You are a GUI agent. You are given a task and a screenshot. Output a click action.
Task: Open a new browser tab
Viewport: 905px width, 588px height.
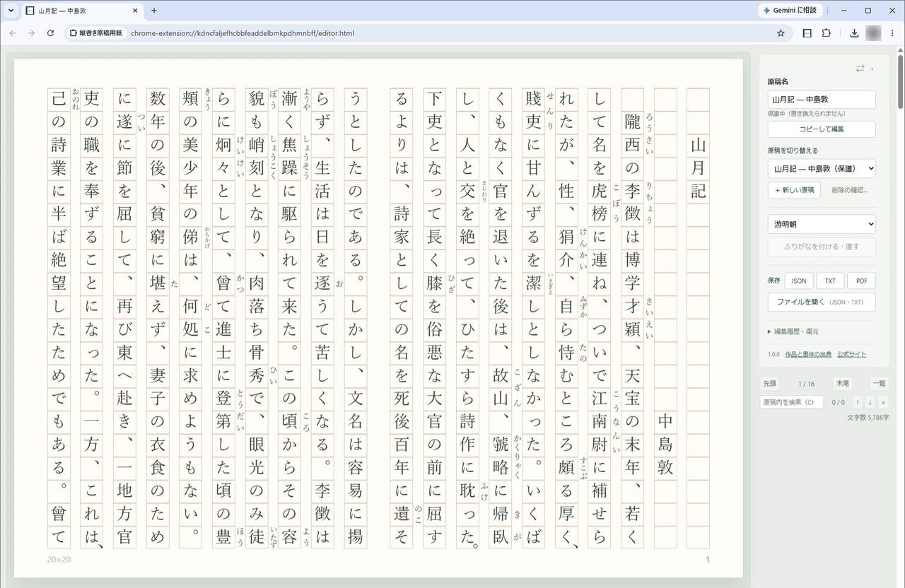(154, 11)
